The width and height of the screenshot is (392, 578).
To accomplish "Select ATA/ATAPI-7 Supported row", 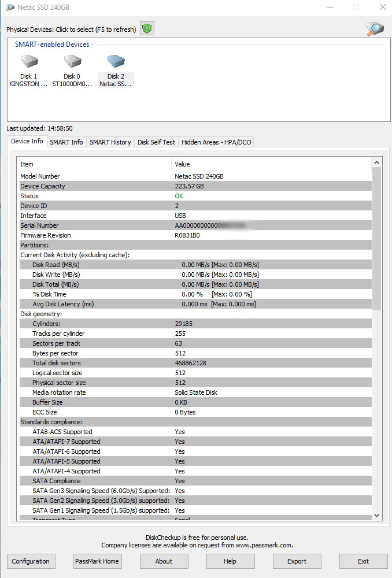I will click(194, 442).
